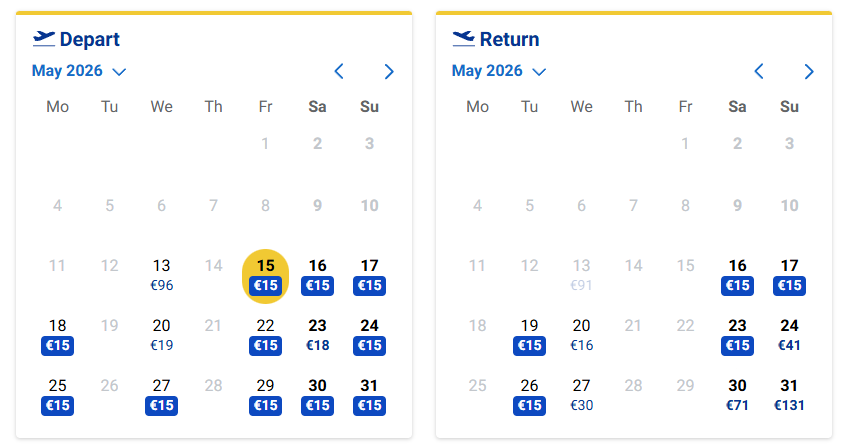The image size is (842, 447).
Task: Open the Depart May 2026 month dropdown
Action: (79, 71)
